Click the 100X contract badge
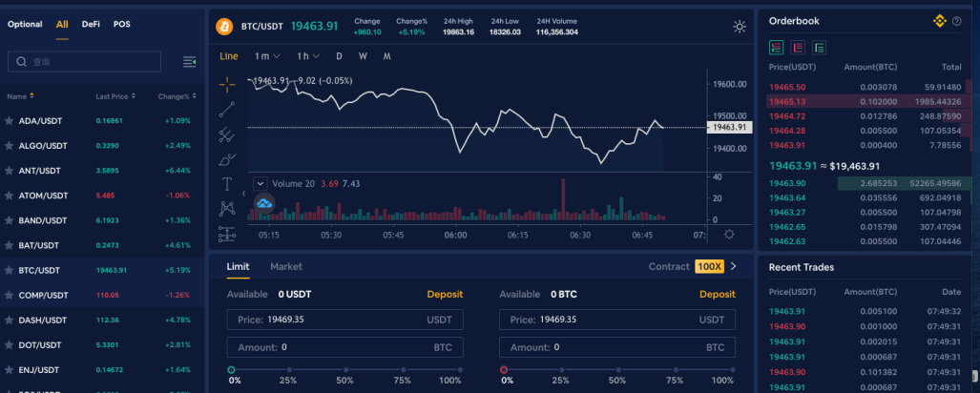 [709, 266]
